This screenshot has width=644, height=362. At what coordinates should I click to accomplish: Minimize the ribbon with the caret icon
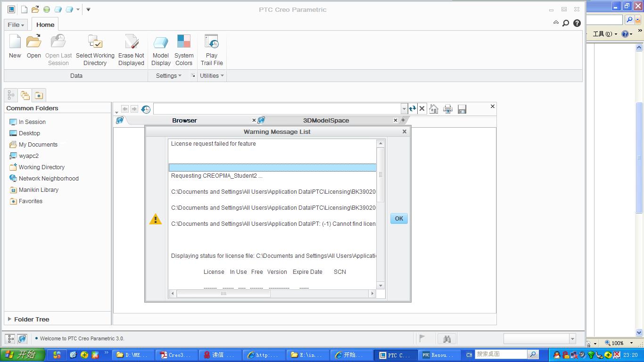pos(556,22)
